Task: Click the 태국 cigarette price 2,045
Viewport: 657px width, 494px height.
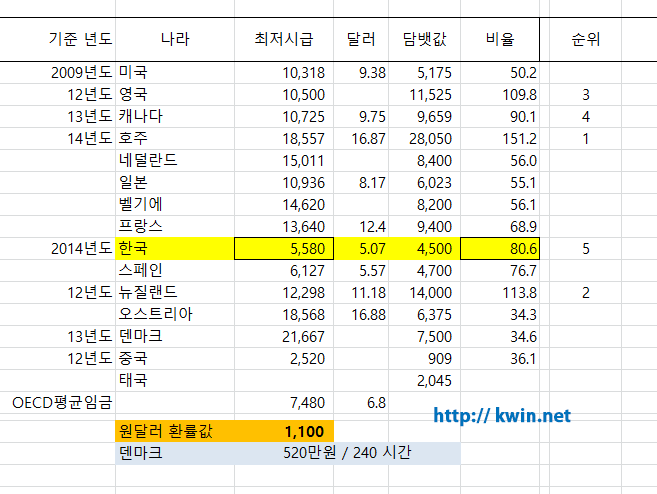Action: pyautogui.click(x=423, y=380)
